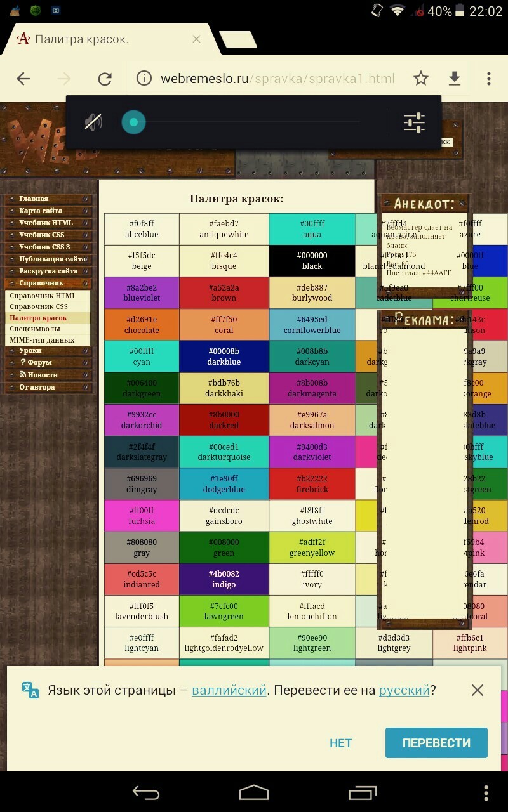Close the Палитра красок tab
This screenshot has height=812, width=508.
pos(196,39)
